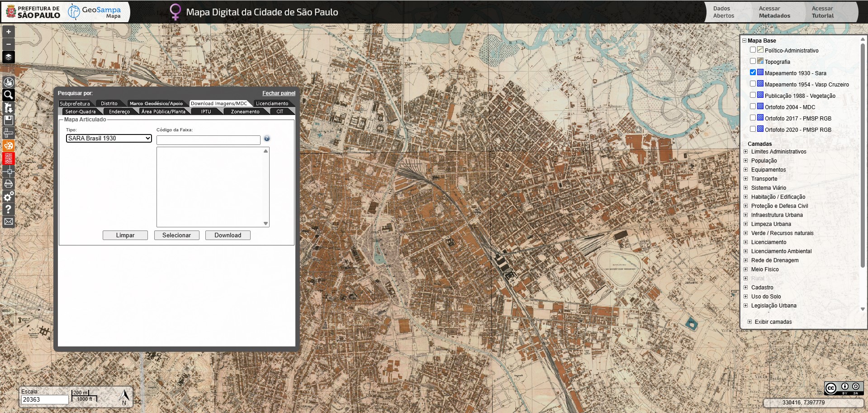The height and width of the screenshot is (413, 868).
Task: Toggle the layers panel icon
Action: 9,57
